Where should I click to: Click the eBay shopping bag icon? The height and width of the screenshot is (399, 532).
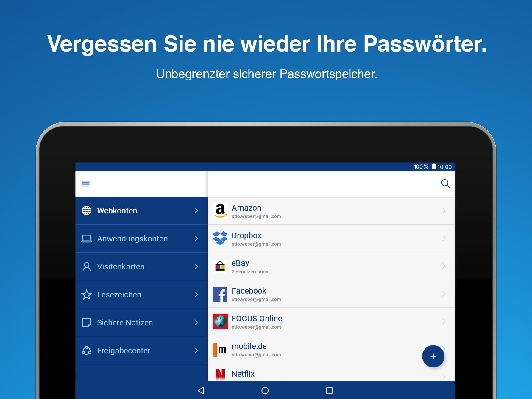point(220,266)
